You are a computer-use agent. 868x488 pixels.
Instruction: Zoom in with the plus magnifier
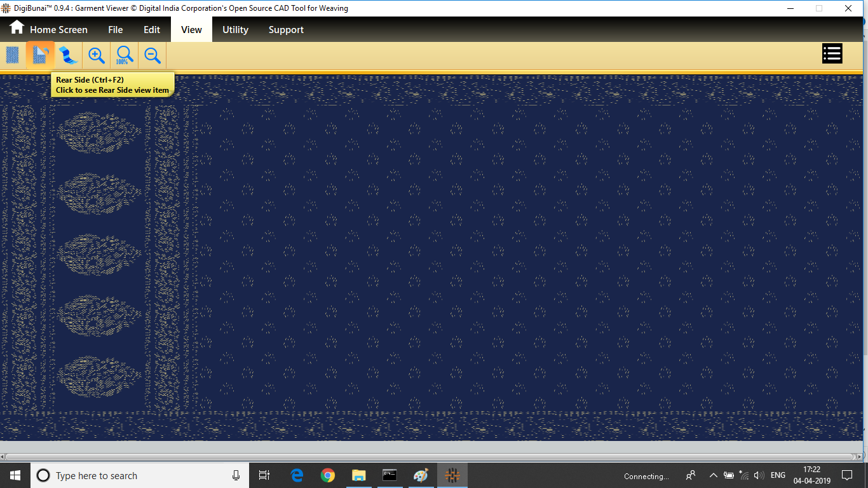click(97, 55)
